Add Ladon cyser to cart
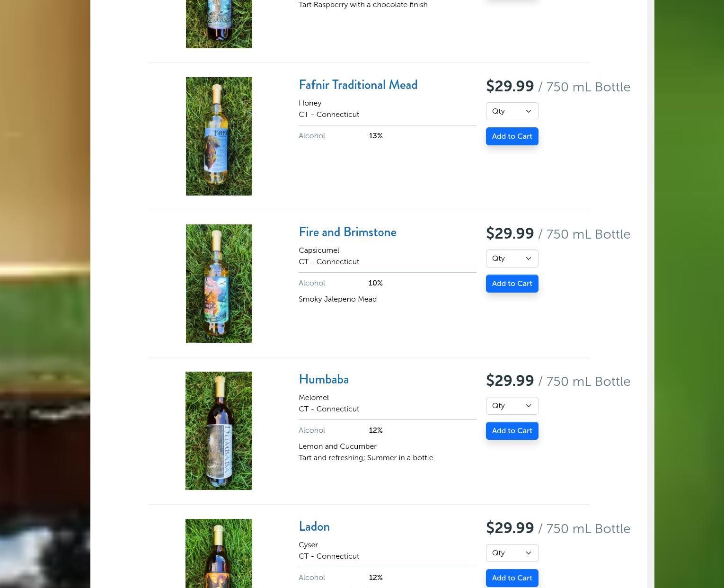724x588 pixels. pos(512,578)
